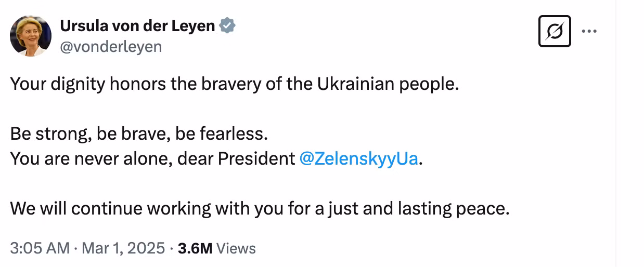Viewport: 644px width, 267px height.
Task: Open the @vonderleyen handle link
Action: (111, 47)
